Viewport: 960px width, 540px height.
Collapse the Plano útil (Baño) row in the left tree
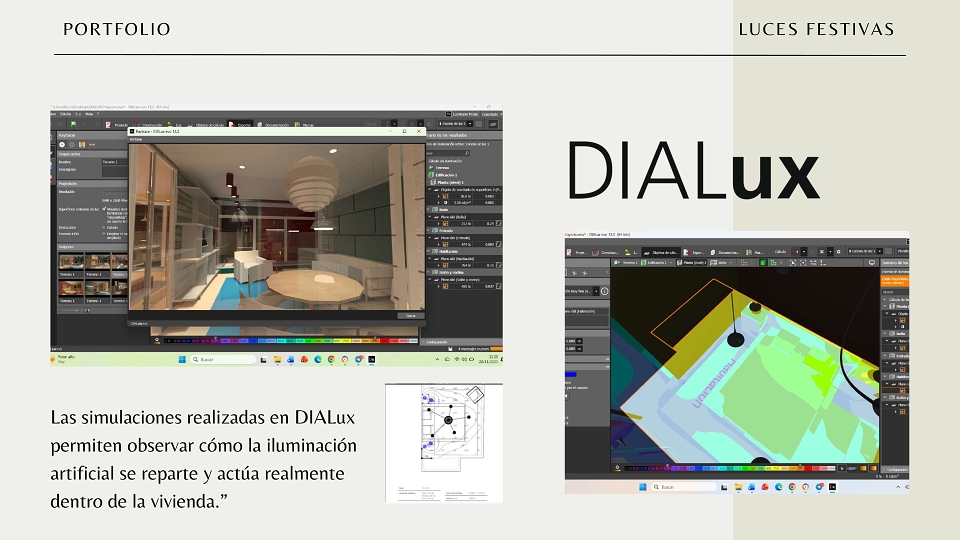(430, 217)
